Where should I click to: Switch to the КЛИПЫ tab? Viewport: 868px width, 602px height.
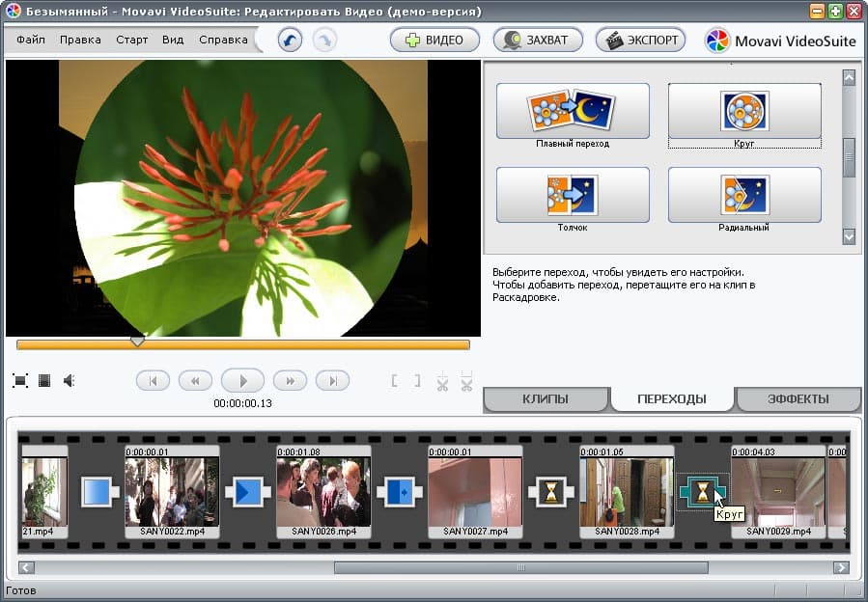[x=546, y=399]
